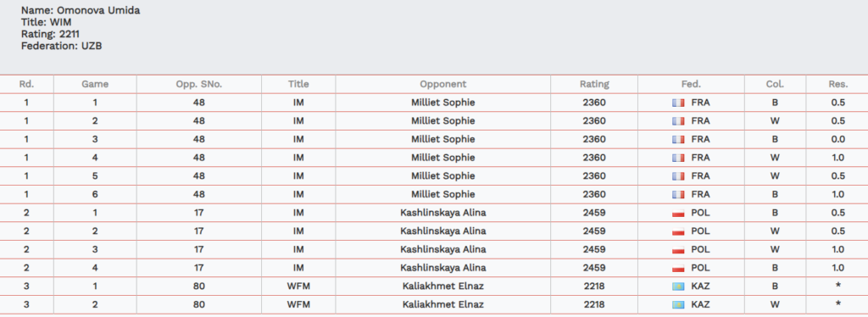The image size is (868, 317).
Task: Click the asterisk result of round 3 game 2
Action: (838, 303)
